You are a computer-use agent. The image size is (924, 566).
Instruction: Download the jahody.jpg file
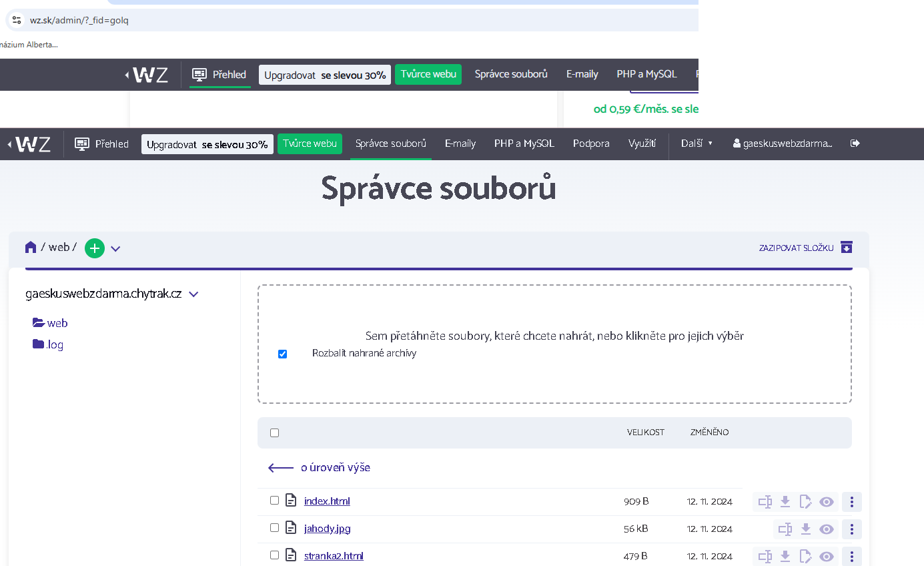click(806, 529)
